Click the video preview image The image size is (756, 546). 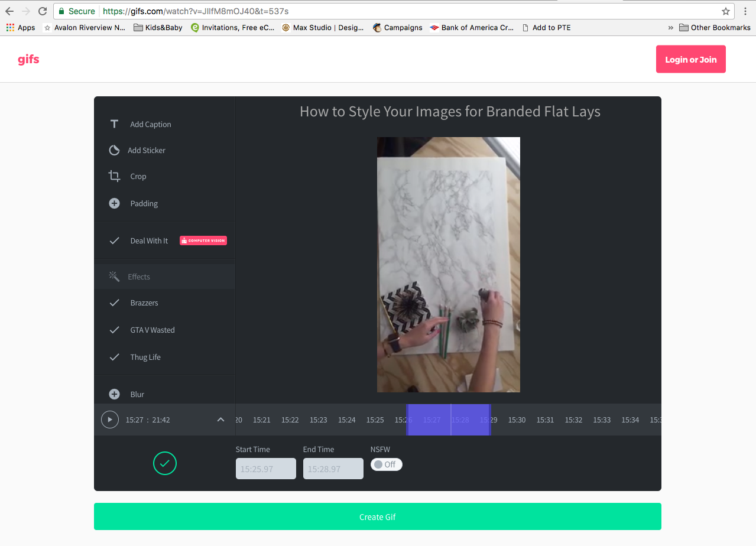tap(449, 265)
